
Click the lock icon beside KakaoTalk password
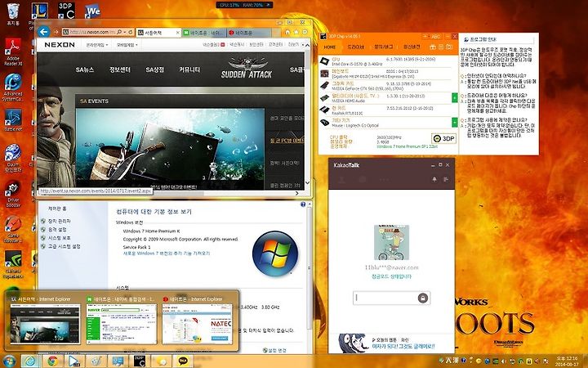423,298
